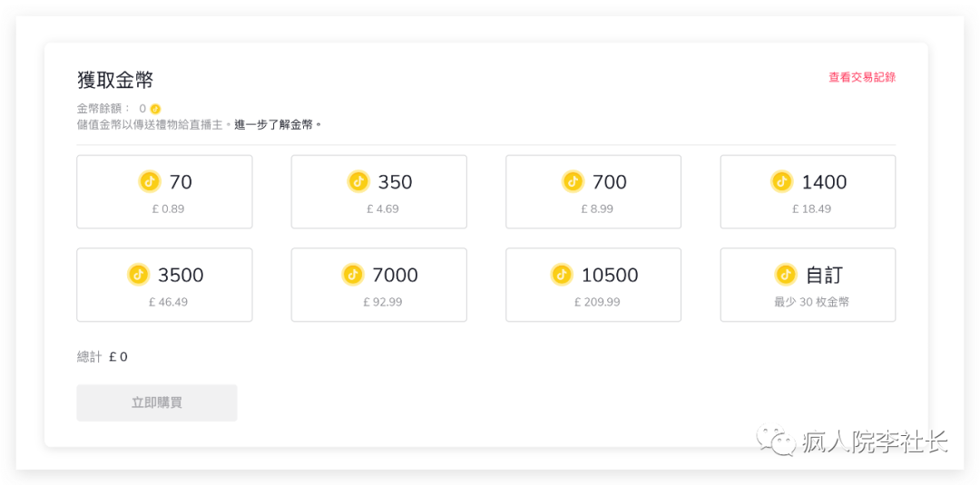Choose the 最少 30 枚金幣 custom amount option

(808, 286)
